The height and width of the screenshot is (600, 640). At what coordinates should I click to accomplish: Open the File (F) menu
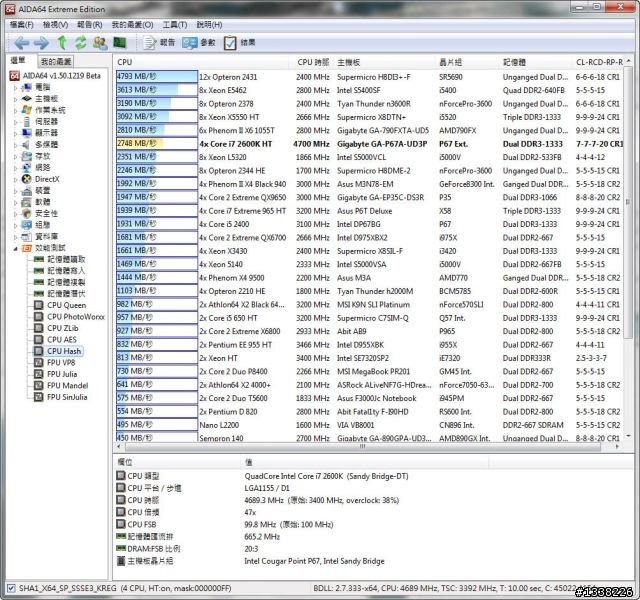[22, 24]
